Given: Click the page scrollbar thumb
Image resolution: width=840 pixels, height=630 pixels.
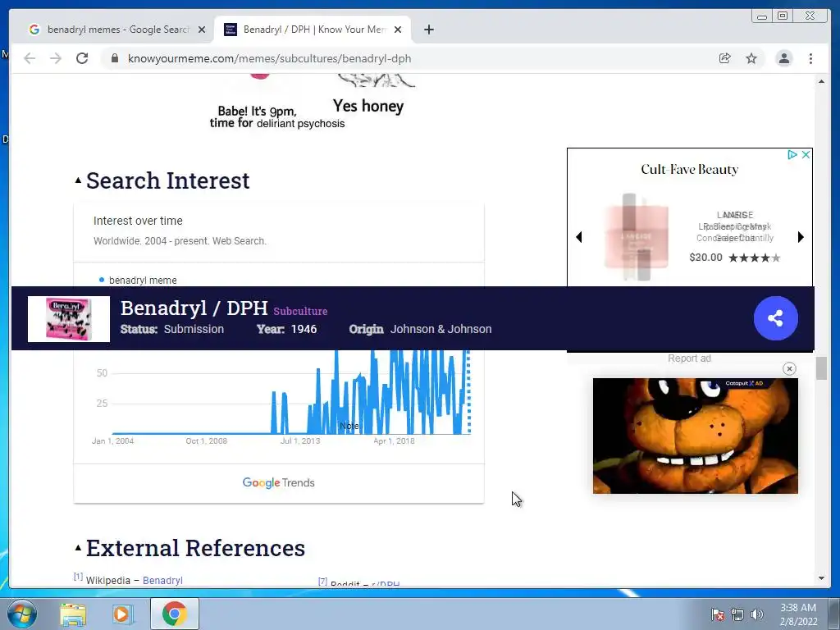Looking at the screenshot, I should 821,368.
